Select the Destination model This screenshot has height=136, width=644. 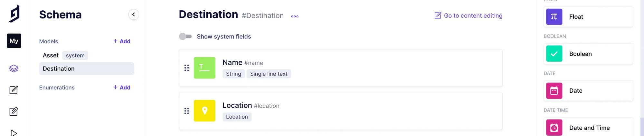point(87,68)
